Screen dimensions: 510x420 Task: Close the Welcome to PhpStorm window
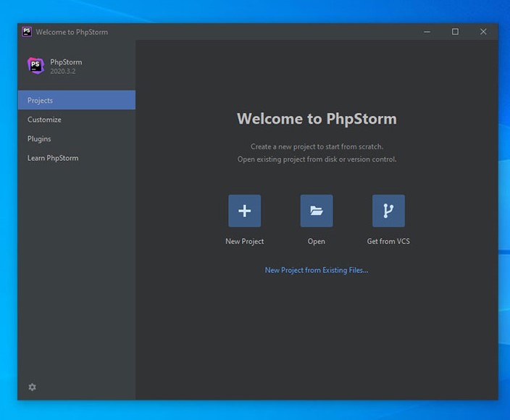coord(483,32)
